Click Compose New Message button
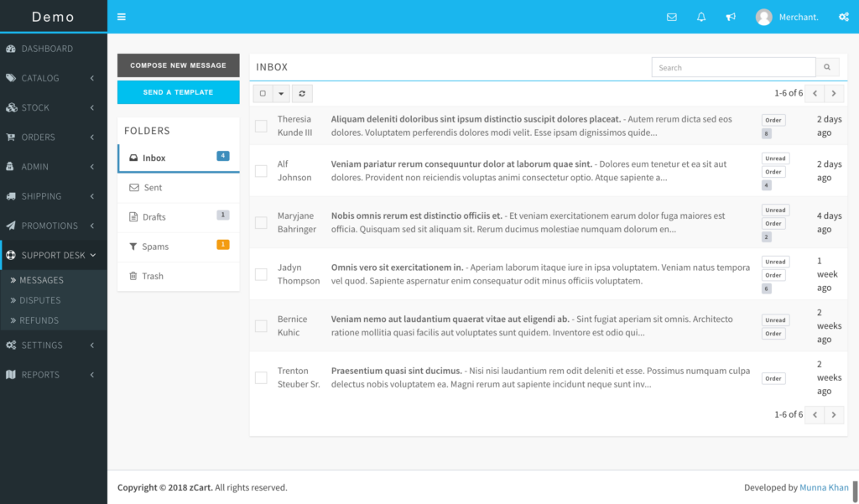859x504 pixels. click(178, 65)
